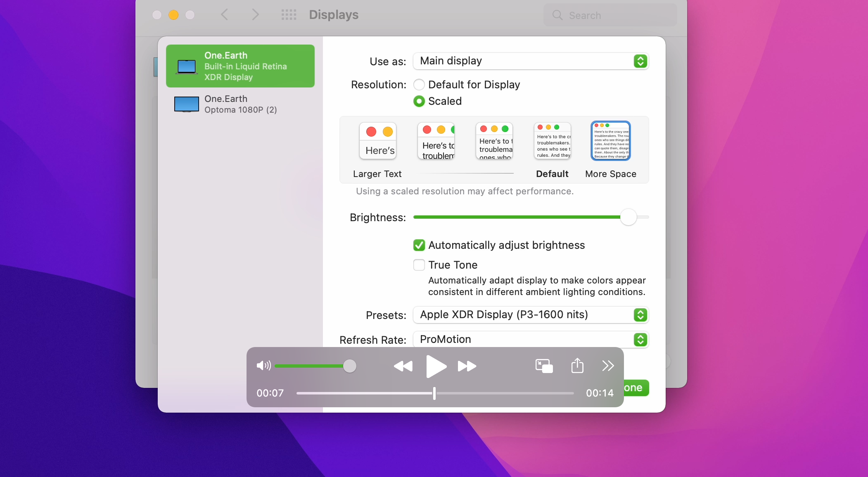Choose the More Space resolution thumbnail
868x477 pixels.
[610, 141]
